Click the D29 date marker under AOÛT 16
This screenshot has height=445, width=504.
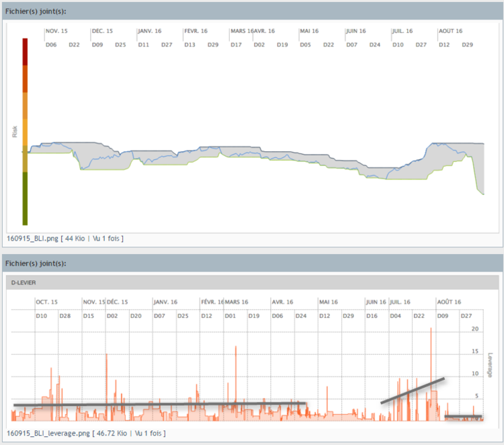467,44
